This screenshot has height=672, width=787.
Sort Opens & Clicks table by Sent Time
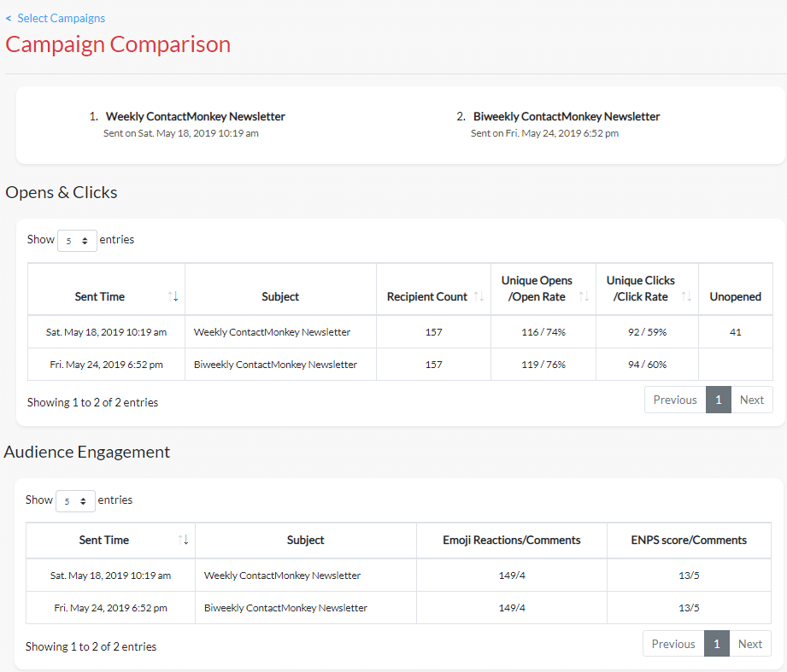(x=173, y=296)
